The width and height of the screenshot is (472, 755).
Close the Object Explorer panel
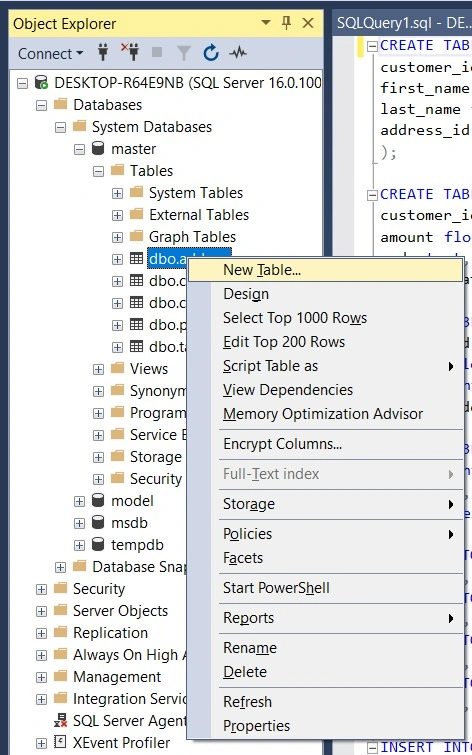308,23
